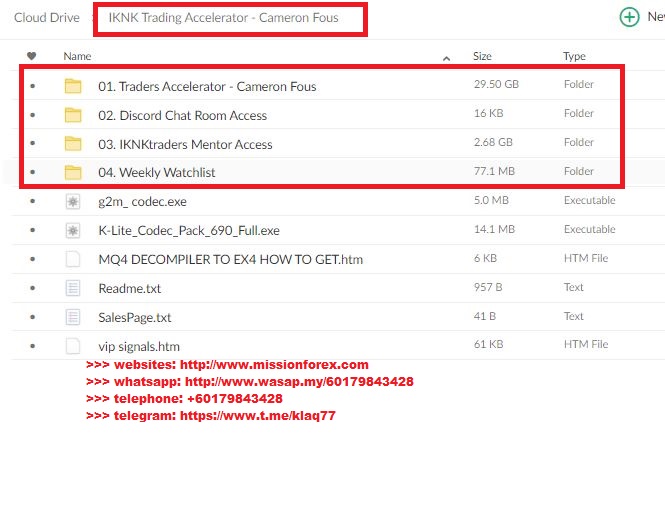Click the '5.0 MB' size value
The width and height of the screenshot is (665, 507).
click(491, 200)
